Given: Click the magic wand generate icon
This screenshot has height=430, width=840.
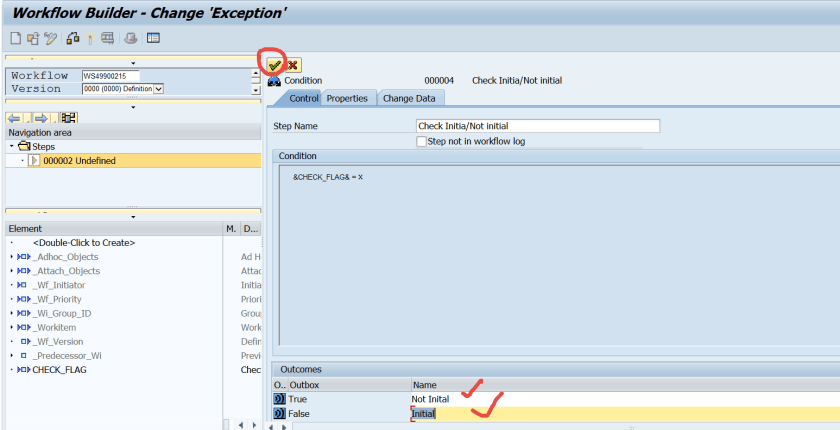Looking at the screenshot, I should coord(90,38).
